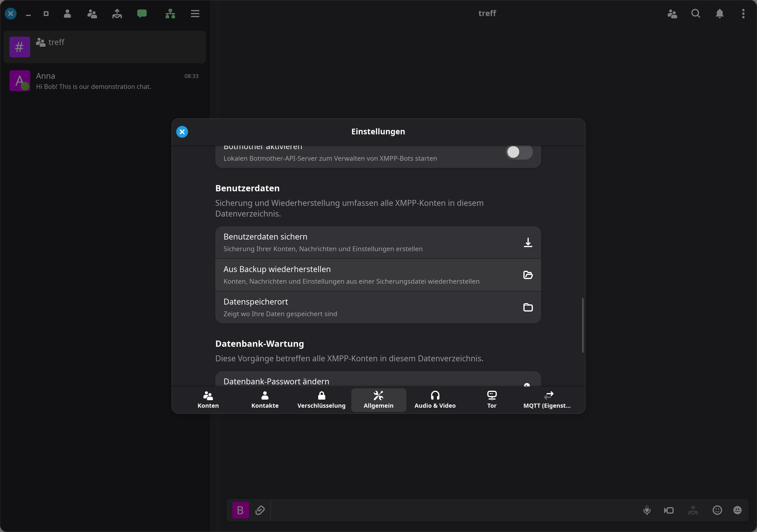Click the settings dialog vertical scrollbar
The height and width of the screenshot is (532, 757).
coord(583,325)
